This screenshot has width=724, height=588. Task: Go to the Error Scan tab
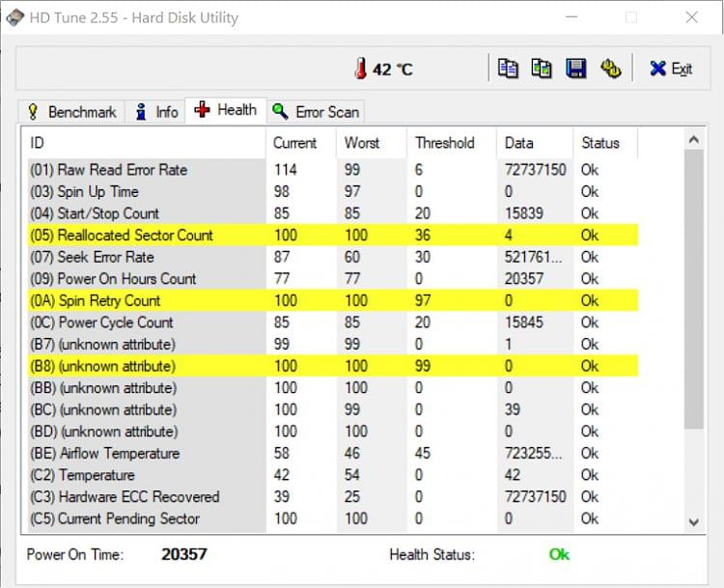click(x=316, y=112)
